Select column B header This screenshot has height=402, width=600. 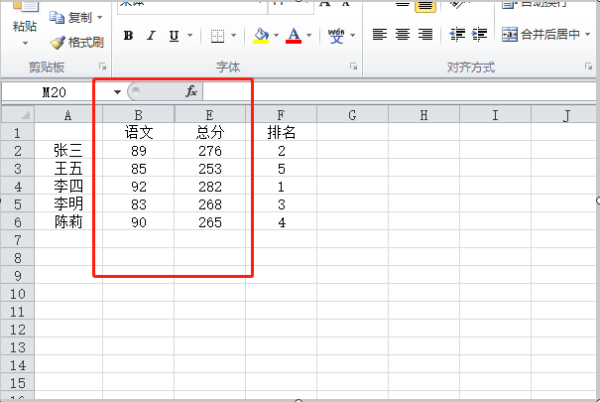139,115
